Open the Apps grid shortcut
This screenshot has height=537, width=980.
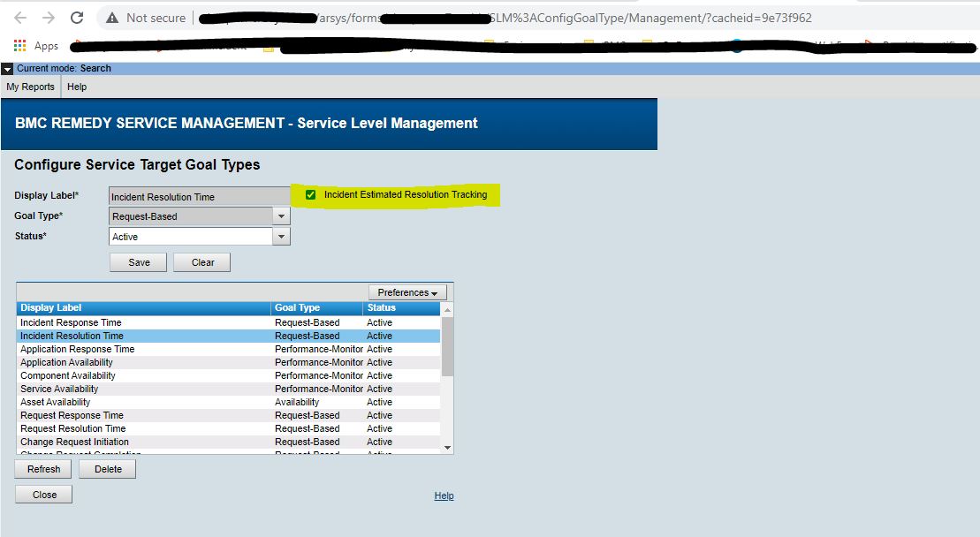click(19, 46)
